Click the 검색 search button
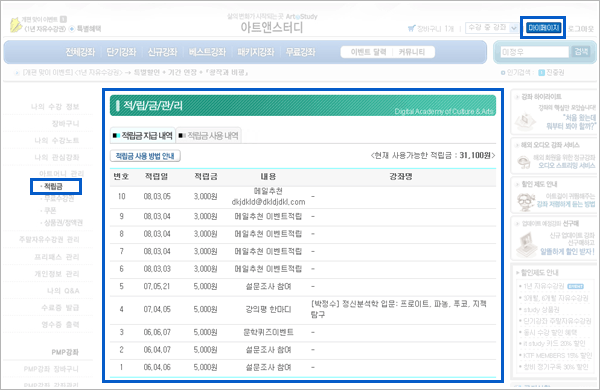The width and height of the screenshot is (600, 390). pos(581,51)
